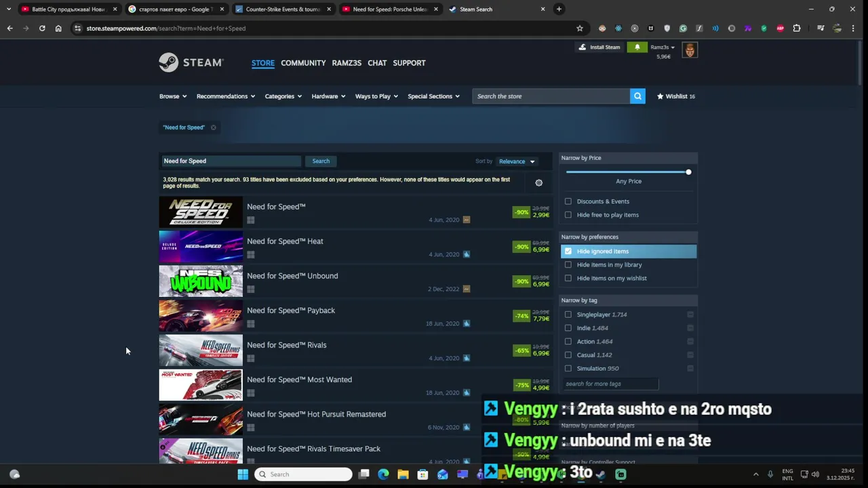Click the Install Steam download icon
Screen dimensions: 868x488
[583, 47]
